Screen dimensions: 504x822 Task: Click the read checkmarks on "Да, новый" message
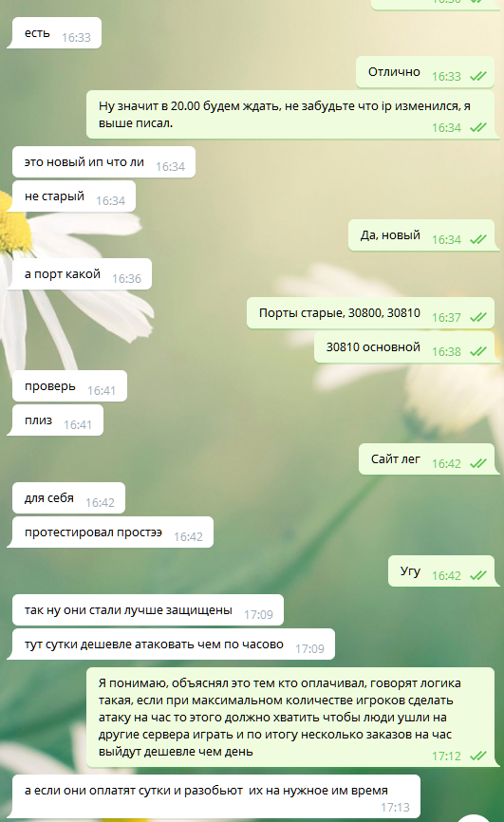pos(477,239)
